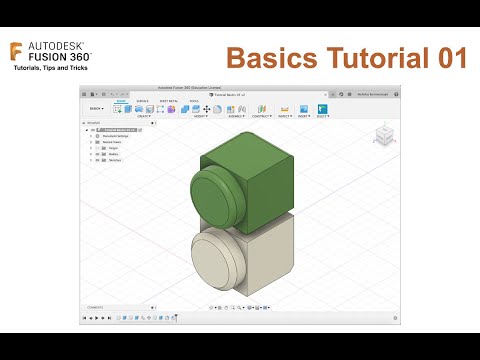Viewport: 480px width, 360px height.
Task: Collapse the Browser panel toggle
Action: [84, 123]
